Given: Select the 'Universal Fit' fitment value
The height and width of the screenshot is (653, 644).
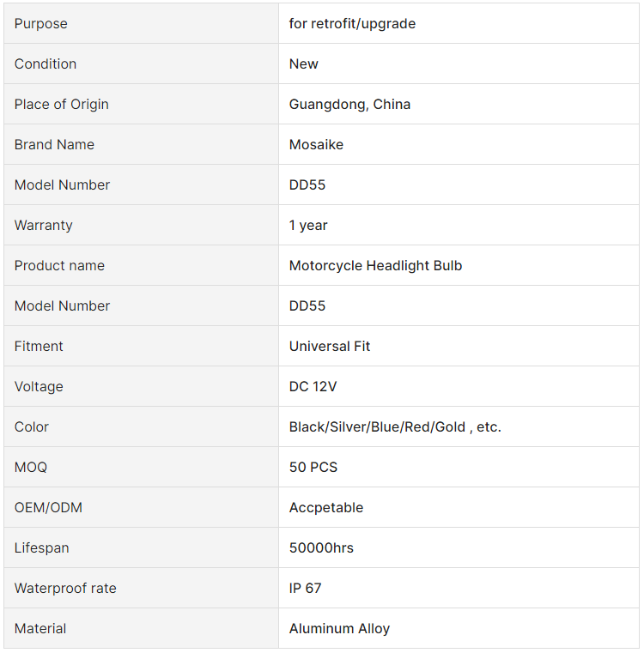Looking at the screenshot, I should coord(329,346).
